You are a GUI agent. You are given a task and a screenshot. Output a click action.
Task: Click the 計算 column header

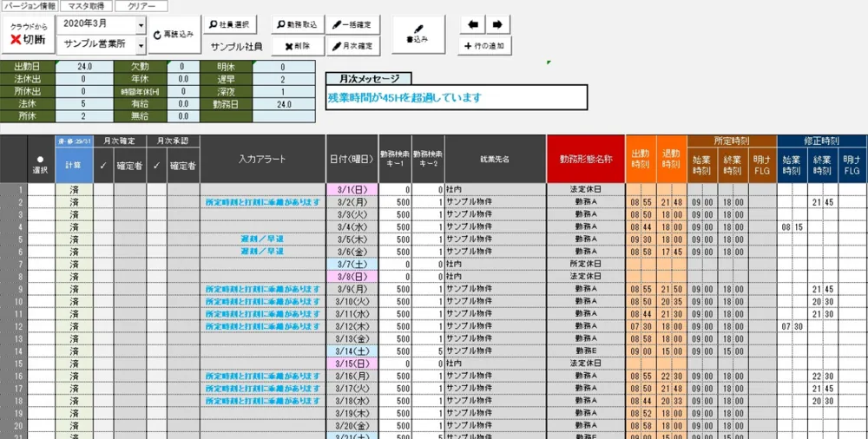click(x=74, y=165)
